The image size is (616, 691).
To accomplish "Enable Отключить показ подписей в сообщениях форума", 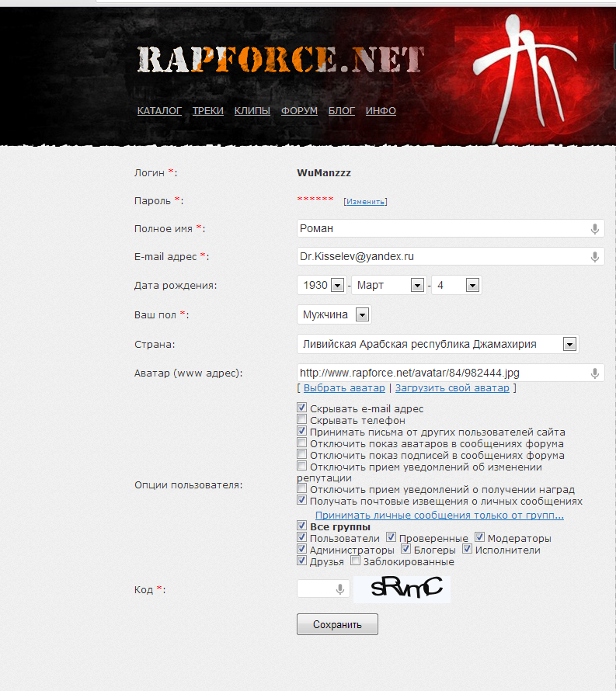I will (301, 454).
